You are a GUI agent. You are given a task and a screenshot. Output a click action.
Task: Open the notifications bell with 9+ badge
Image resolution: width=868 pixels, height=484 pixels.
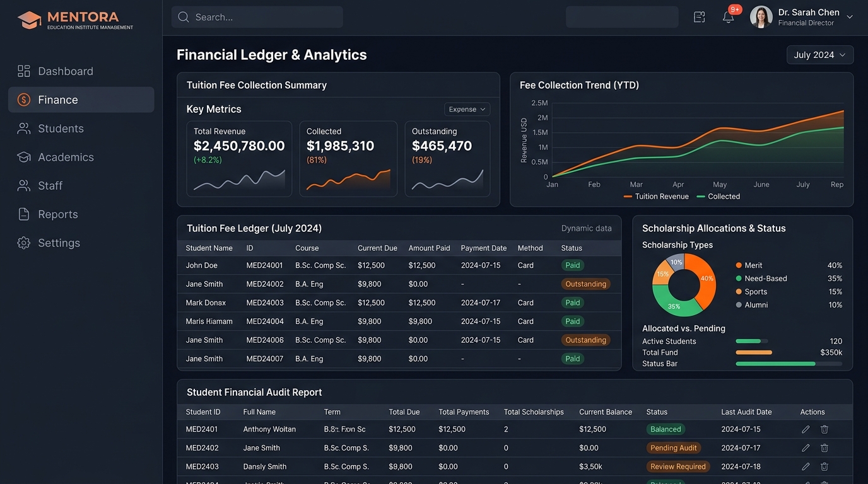click(729, 17)
